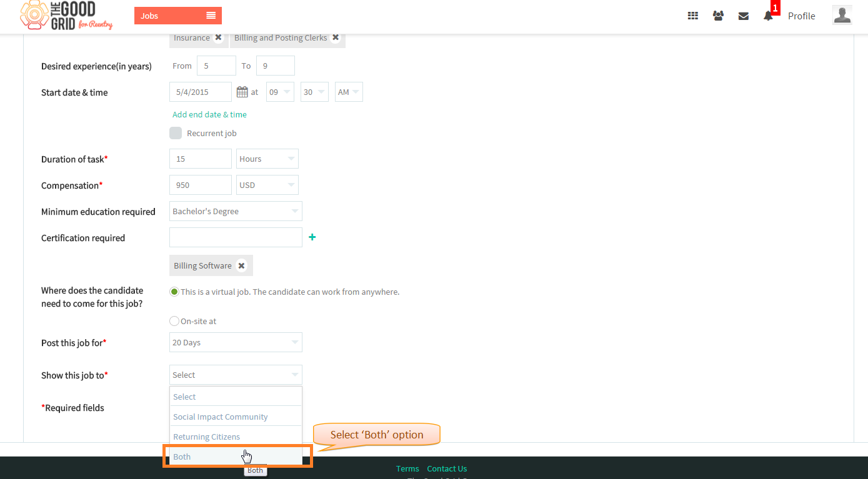Open the calendar date picker icon
The height and width of the screenshot is (479, 868).
[242, 92]
